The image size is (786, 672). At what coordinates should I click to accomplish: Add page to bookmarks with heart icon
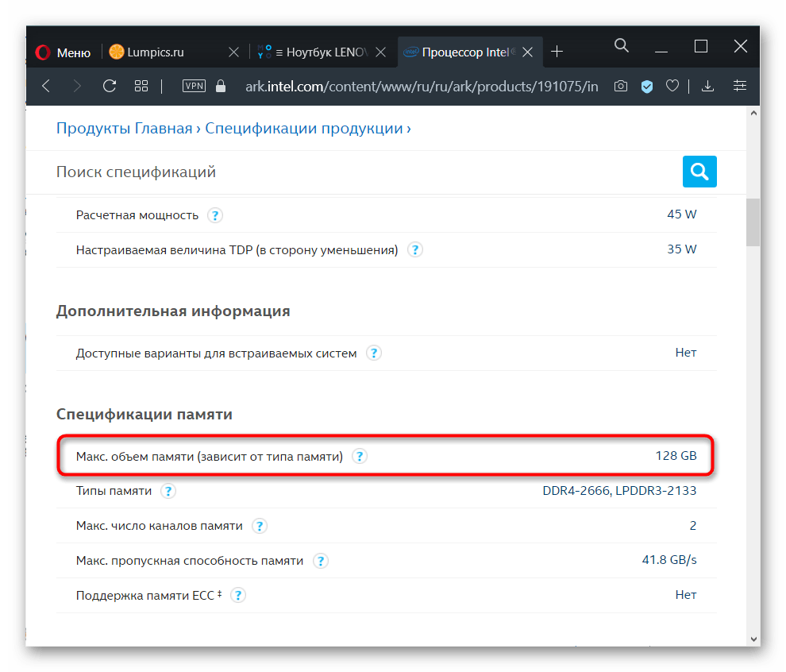coord(672,86)
